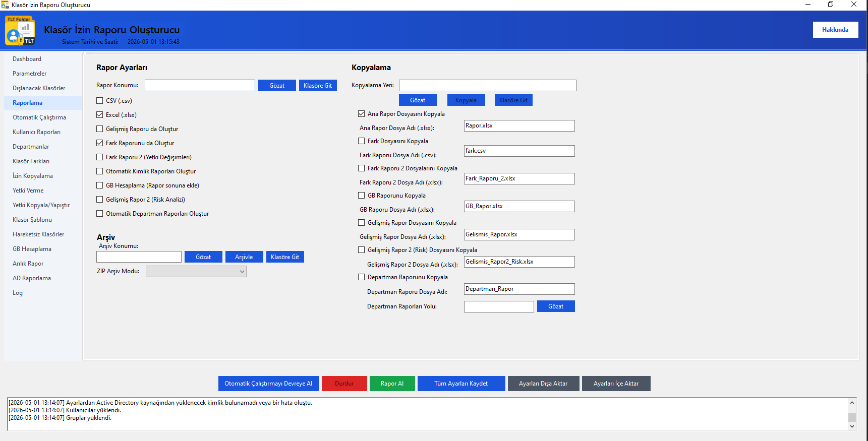Click the red Durdur button
This screenshot has width=868, height=441.
coord(344,384)
